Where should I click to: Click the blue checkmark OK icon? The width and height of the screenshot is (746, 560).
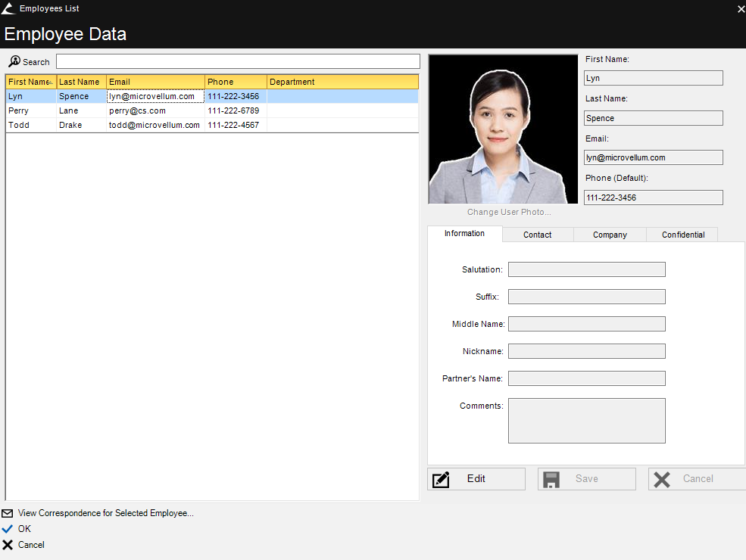tap(8, 529)
